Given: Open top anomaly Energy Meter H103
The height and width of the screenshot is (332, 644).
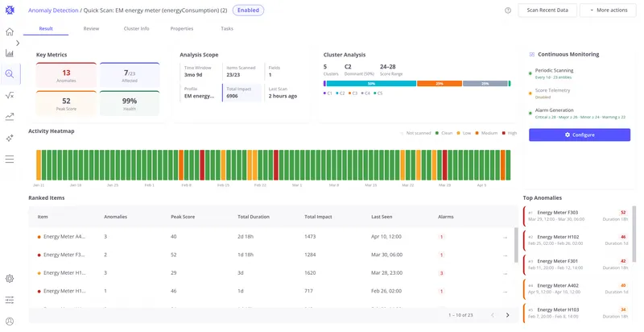Looking at the screenshot, I should (576, 313).
